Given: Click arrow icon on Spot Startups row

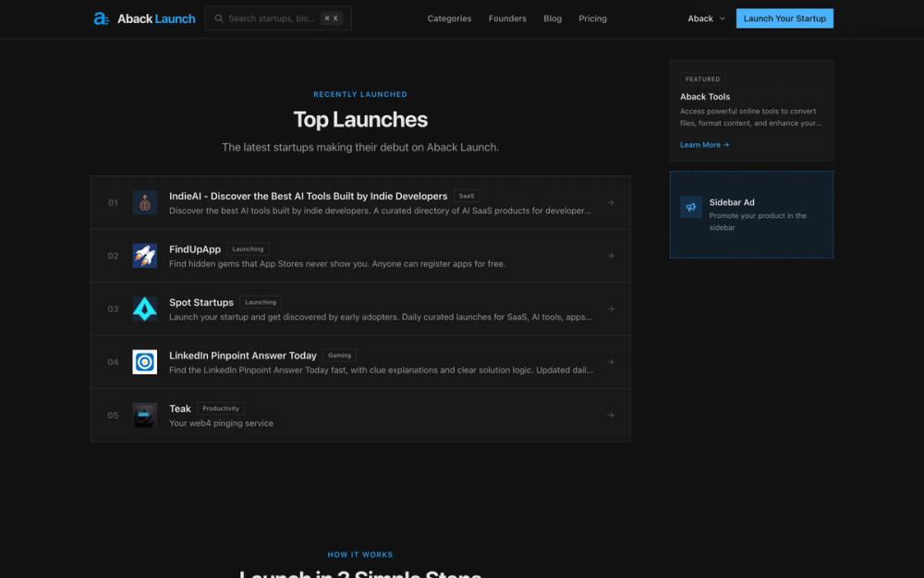Looking at the screenshot, I should (611, 308).
